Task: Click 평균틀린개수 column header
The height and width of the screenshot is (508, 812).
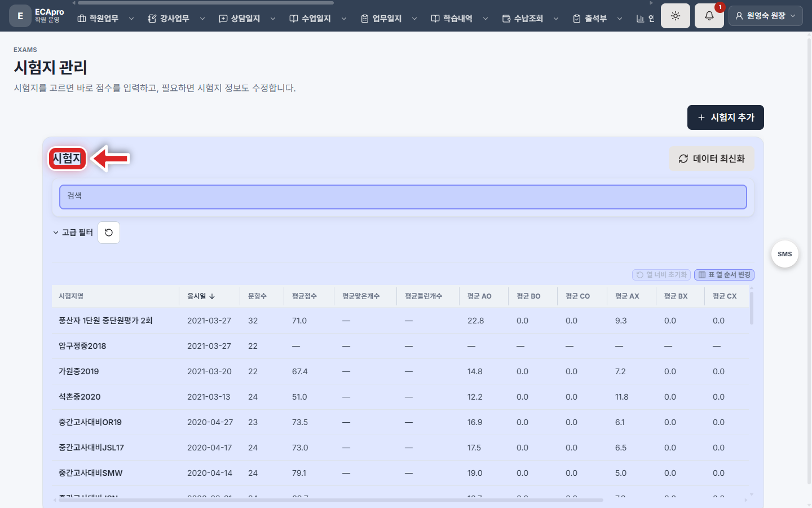Action: click(x=428, y=296)
